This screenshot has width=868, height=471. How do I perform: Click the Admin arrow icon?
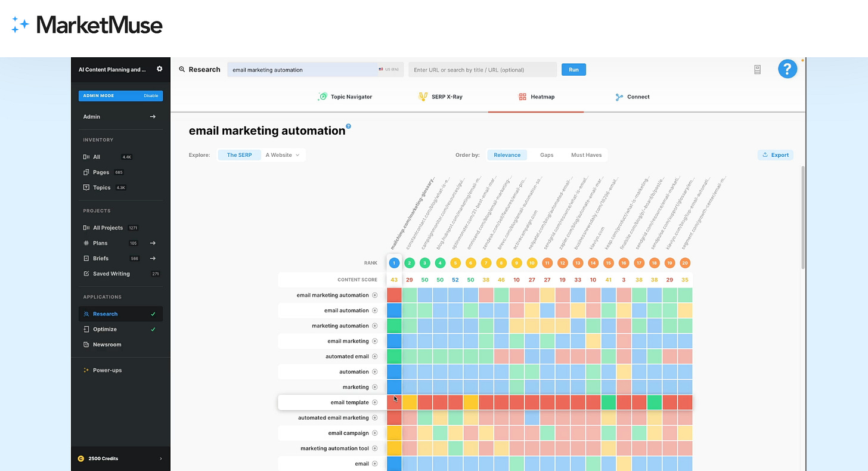pos(153,117)
